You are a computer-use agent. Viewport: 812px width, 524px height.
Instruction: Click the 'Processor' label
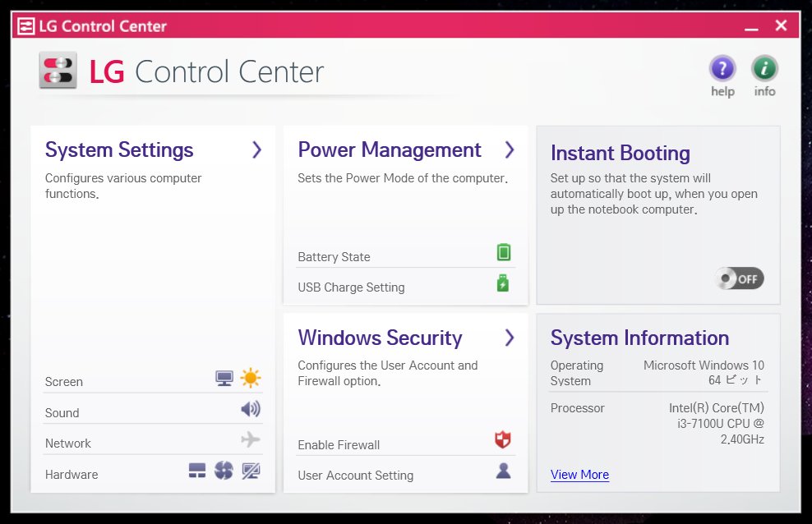point(578,408)
